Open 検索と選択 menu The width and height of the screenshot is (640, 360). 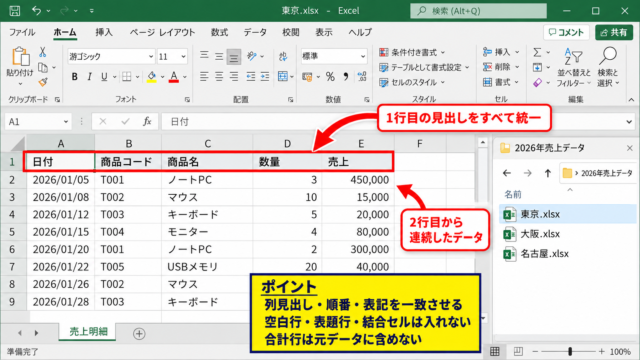608,67
